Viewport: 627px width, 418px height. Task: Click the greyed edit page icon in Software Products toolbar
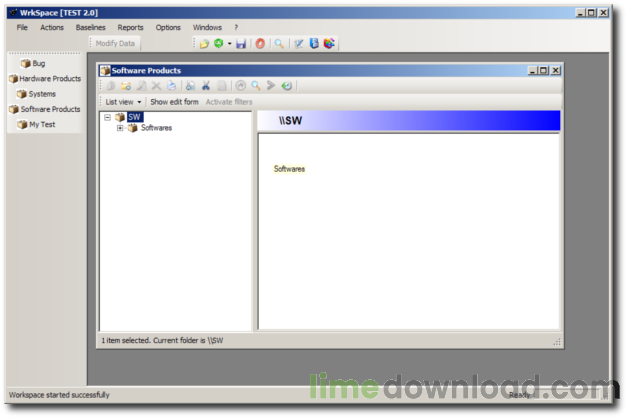(x=141, y=86)
